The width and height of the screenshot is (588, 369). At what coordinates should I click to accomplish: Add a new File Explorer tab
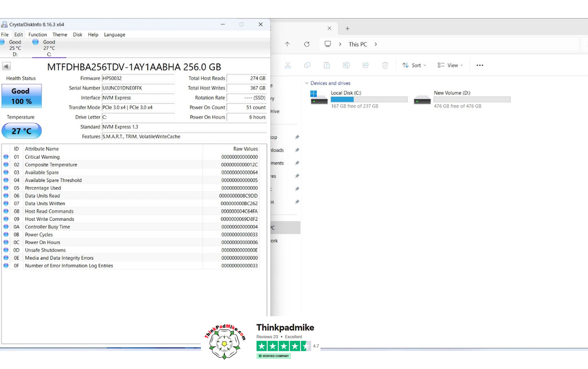pyautogui.click(x=348, y=28)
